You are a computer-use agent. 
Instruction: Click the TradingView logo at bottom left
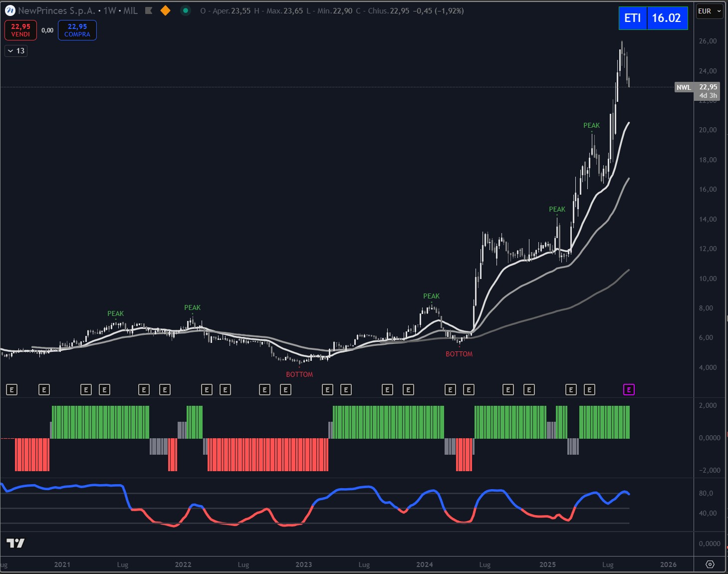pyautogui.click(x=15, y=543)
